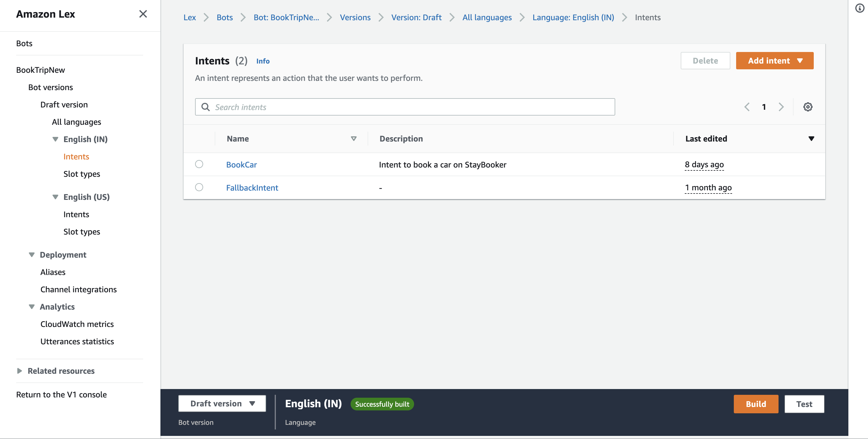The height and width of the screenshot is (439, 868).
Task: Open CloudWatch metrics
Action: click(x=77, y=324)
